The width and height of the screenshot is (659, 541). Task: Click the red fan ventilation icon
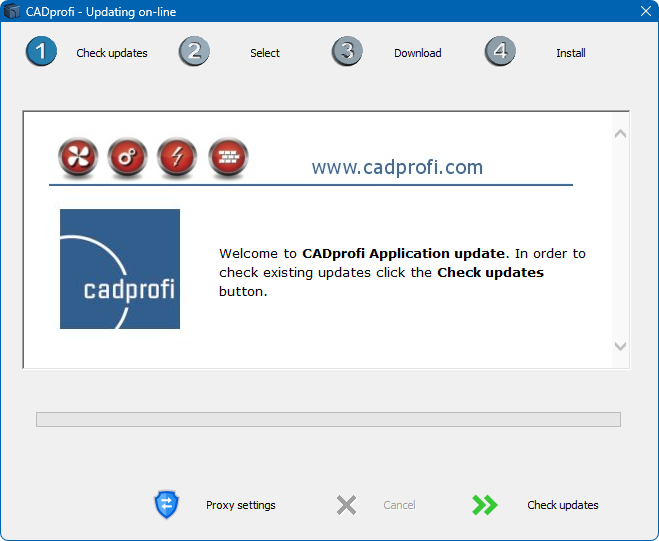76,158
